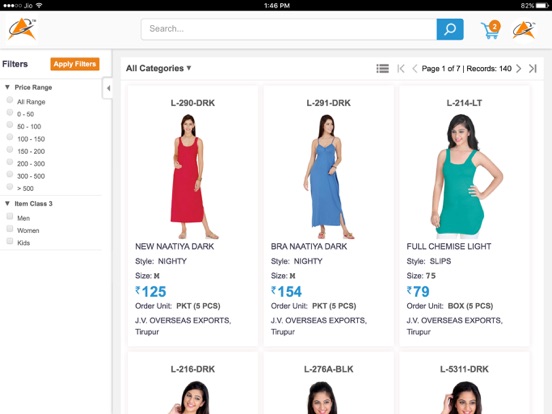Go to next page arrow
Viewport: 552px width, 414px height.
[x=519, y=68]
